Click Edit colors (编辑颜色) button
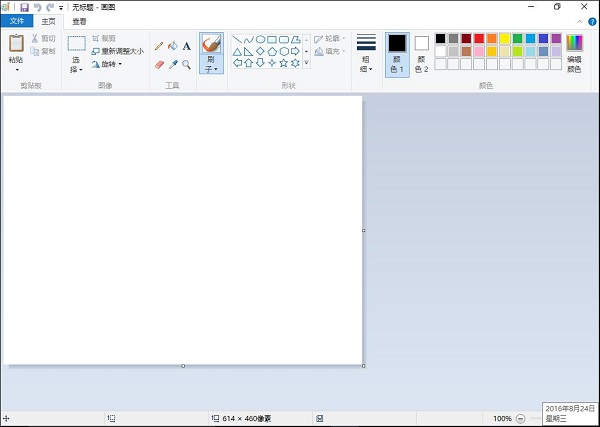Viewport: 600px width, 427px height. tap(574, 54)
